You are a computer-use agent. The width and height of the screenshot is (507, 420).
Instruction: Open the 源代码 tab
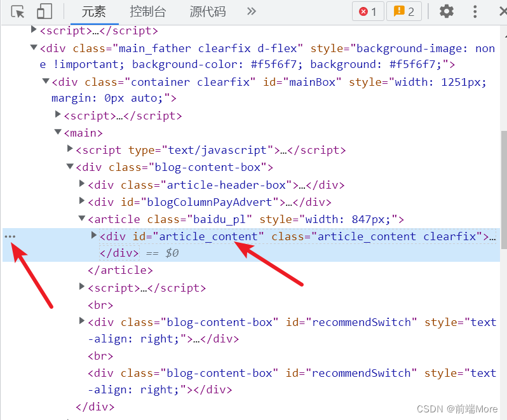(x=208, y=11)
